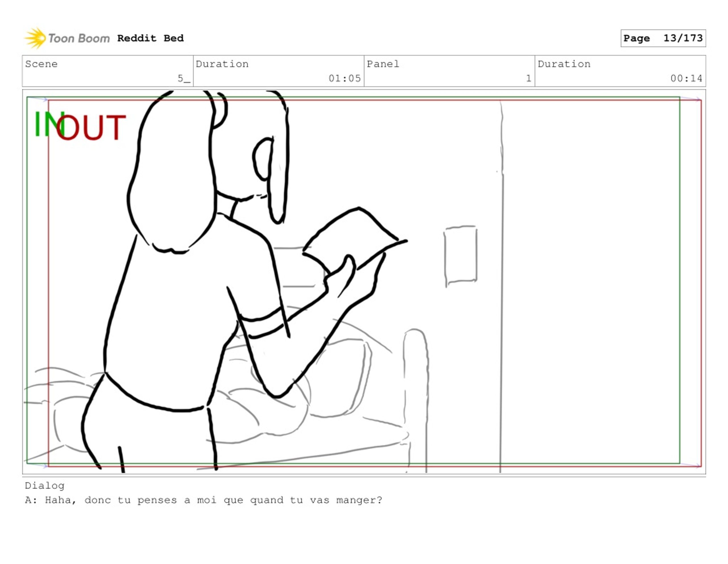Click the Toon Boom logo
The image size is (728, 564).
click(x=67, y=38)
